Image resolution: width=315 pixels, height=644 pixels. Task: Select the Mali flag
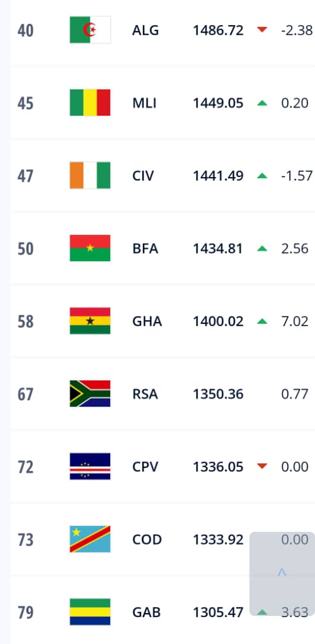[90, 103]
